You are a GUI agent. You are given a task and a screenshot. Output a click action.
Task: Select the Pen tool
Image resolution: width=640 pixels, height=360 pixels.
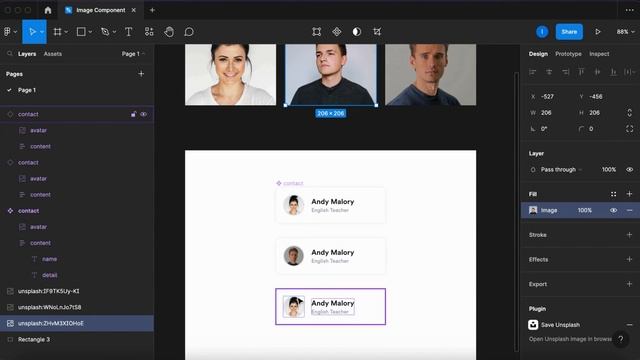(x=105, y=32)
